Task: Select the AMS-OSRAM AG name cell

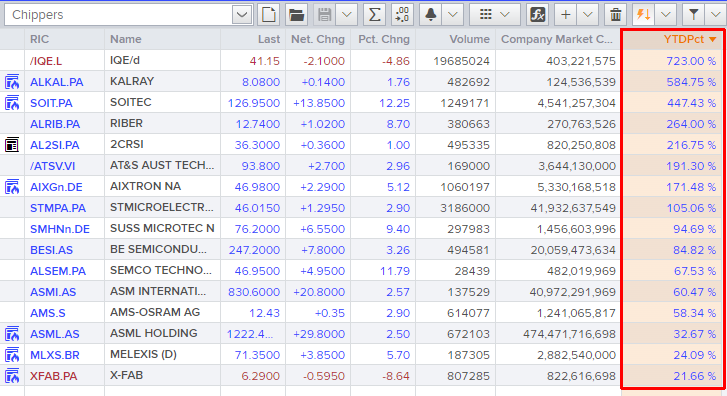Action: [163, 313]
